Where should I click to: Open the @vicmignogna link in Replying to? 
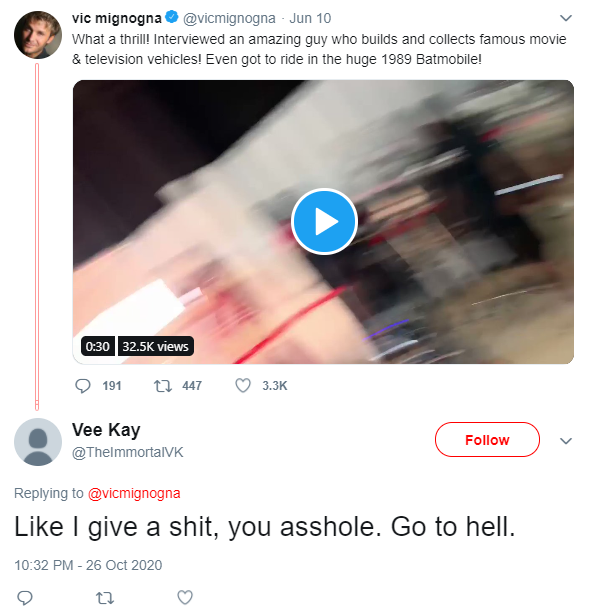134,493
